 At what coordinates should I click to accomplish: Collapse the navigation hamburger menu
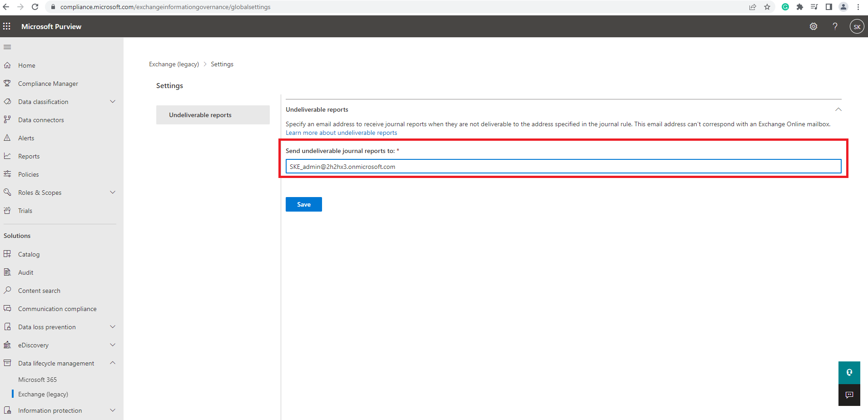click(7, 47)
